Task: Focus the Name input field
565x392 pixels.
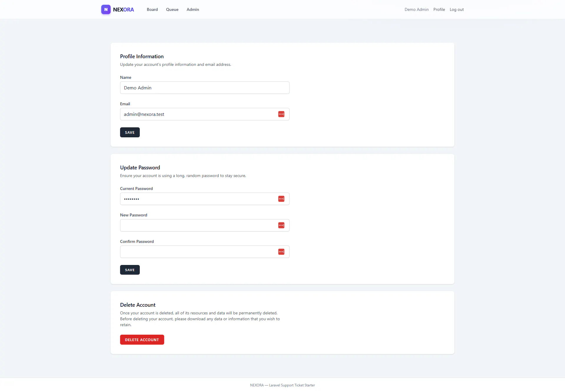Action: [x=205, y=88]
